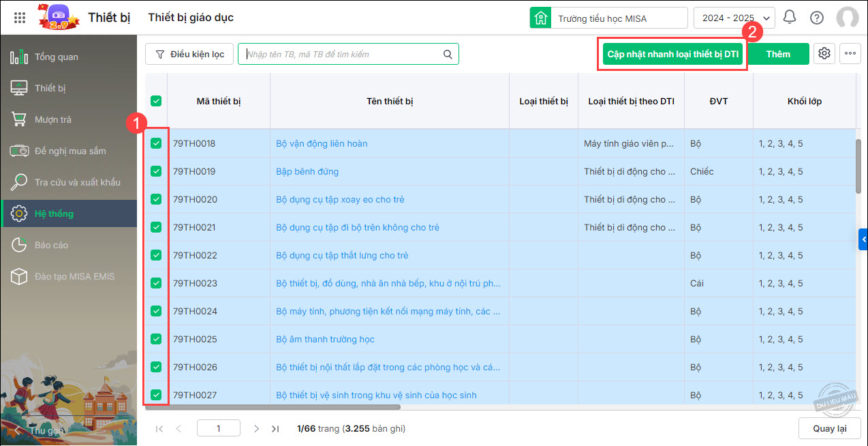Open the Điều kiện lọc filter panel
This screenshot has width=868, height=446.
[189, 55]
